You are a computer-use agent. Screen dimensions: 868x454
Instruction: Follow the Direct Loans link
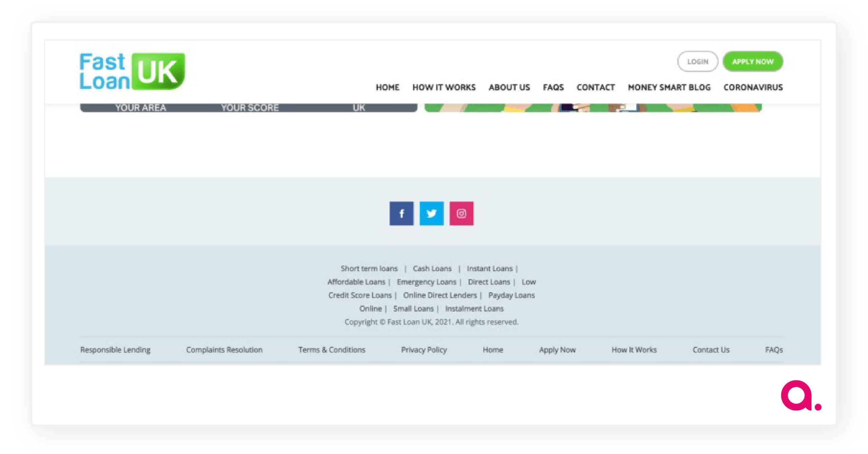[x=489, y=282]
